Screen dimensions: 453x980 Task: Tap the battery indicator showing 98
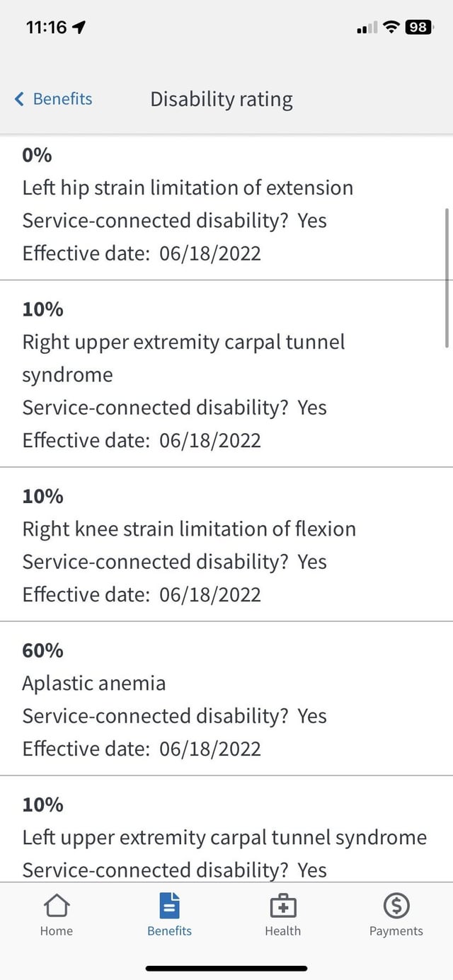point(418,28)
